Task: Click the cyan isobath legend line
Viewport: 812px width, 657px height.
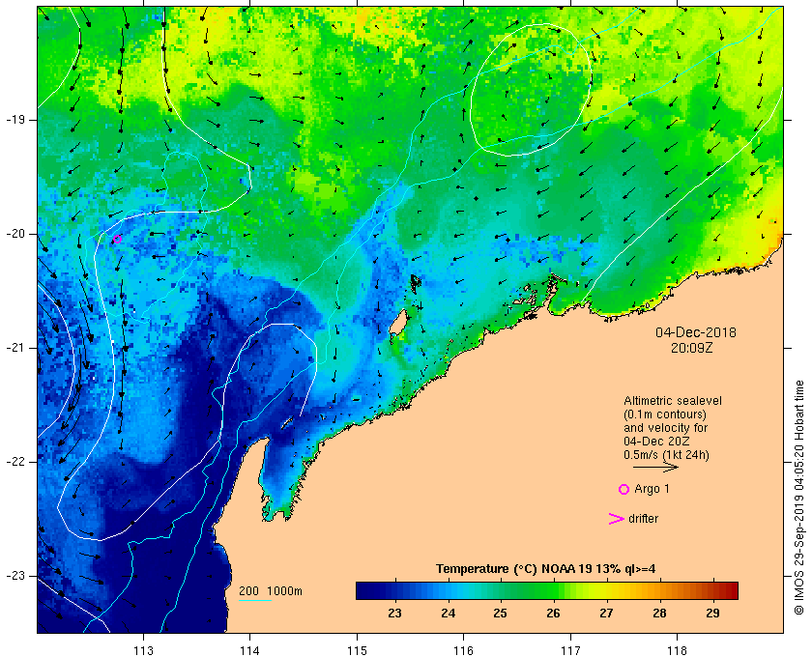Action: (255, 601)
